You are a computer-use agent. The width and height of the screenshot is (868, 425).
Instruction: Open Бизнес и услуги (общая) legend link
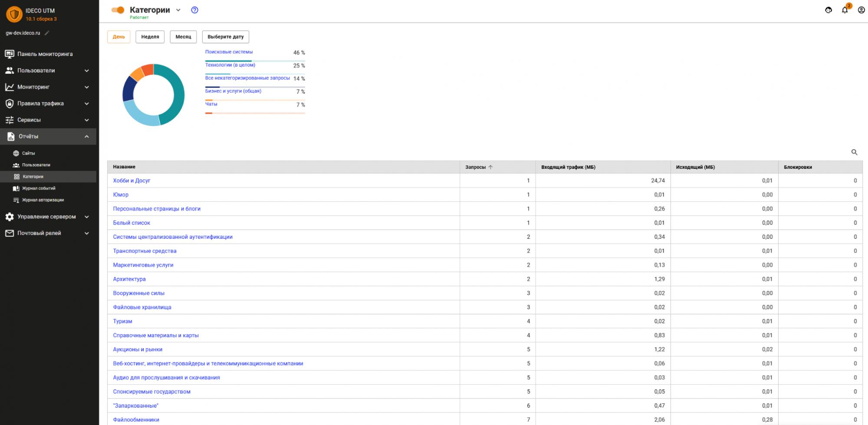[x=233, y=91]
